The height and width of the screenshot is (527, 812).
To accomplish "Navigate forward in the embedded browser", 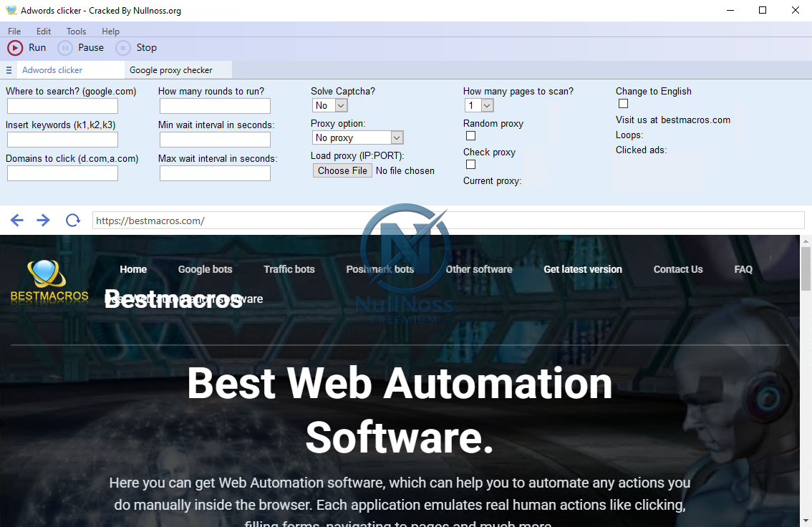I will point(43,220).
